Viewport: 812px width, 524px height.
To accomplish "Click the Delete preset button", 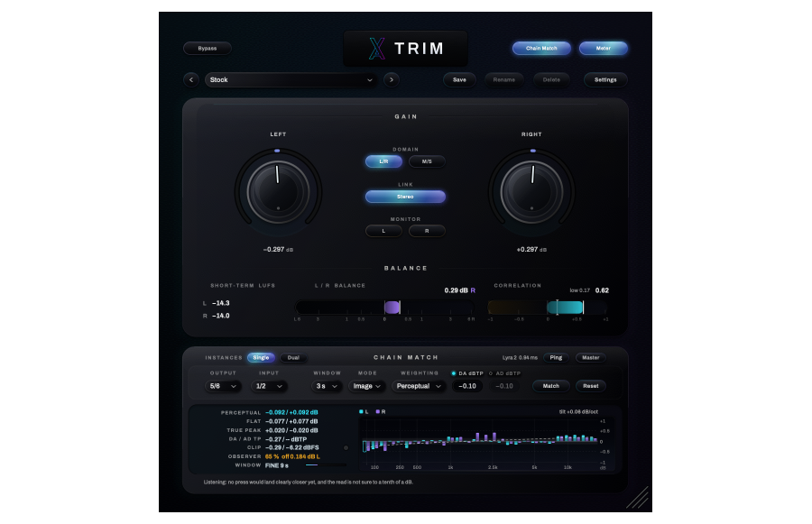I will (x=551, y=79).
